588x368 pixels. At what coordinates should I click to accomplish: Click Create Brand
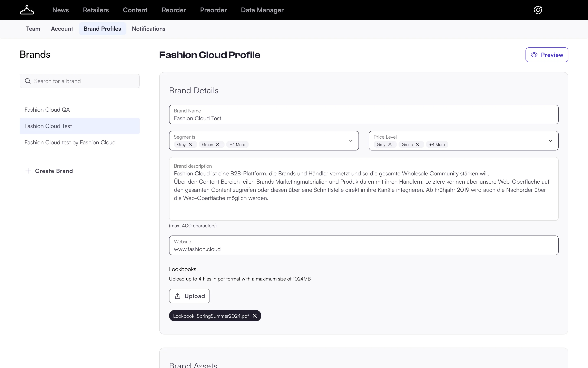49,171
